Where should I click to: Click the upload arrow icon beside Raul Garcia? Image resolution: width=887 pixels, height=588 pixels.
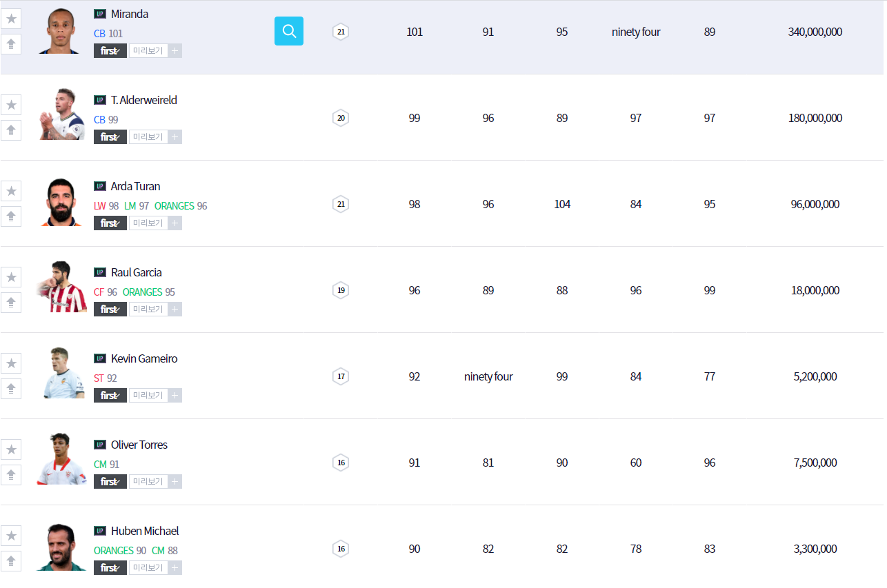tap(11, 303)
